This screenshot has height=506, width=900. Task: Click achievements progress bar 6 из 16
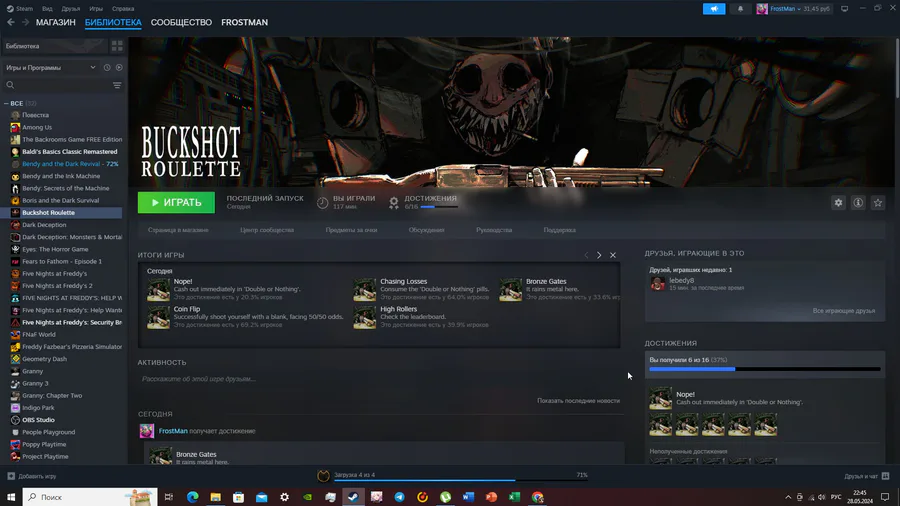pos(765,369)
